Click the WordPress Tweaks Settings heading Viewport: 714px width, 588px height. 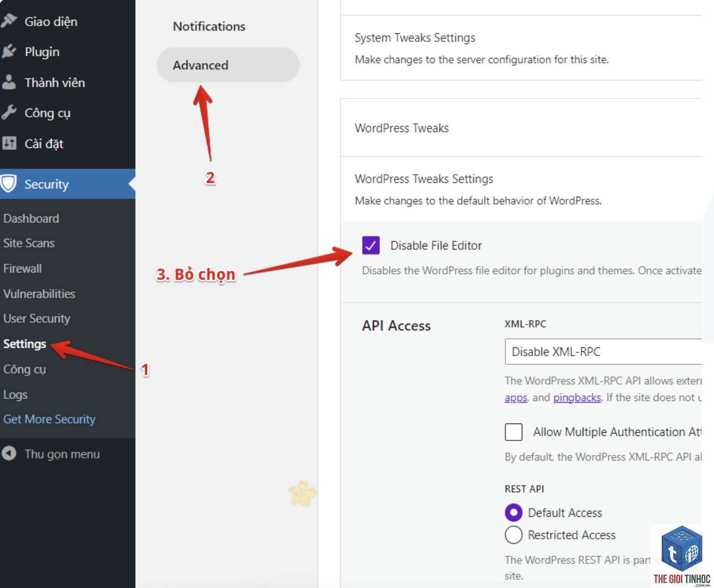424,179
